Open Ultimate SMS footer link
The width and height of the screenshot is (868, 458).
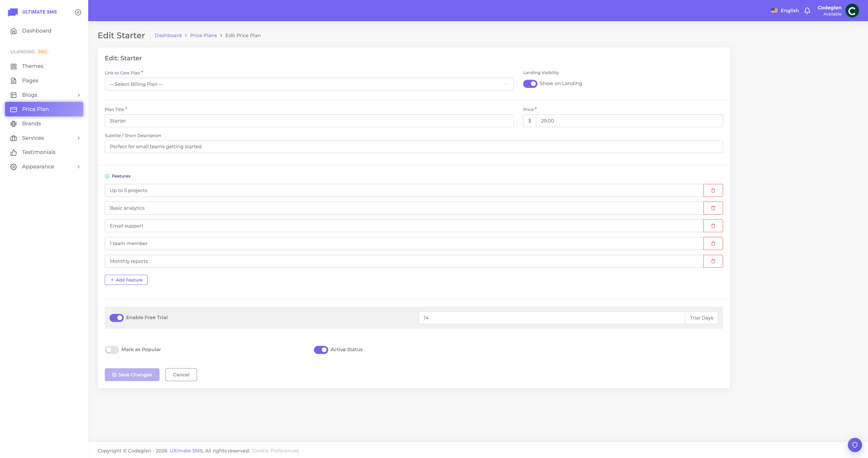click(x=186, y=451)
